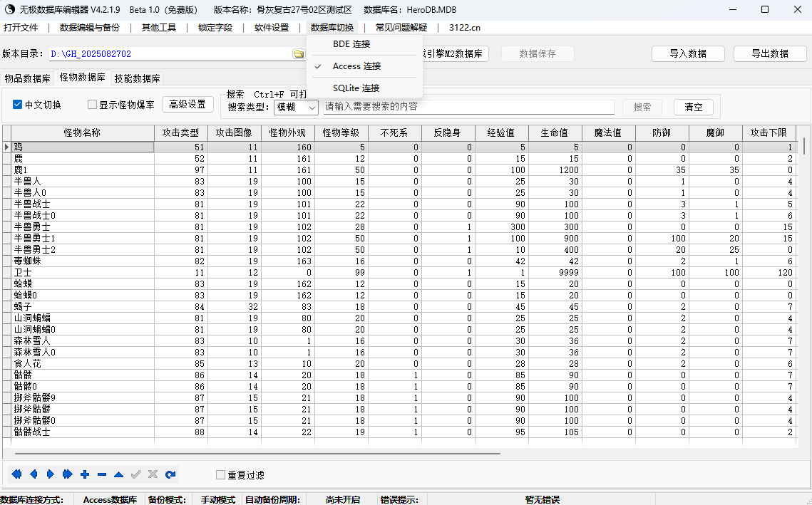Insert a new record with the plus icon
Screen dimensions: 812x505
tap(85, 474)
